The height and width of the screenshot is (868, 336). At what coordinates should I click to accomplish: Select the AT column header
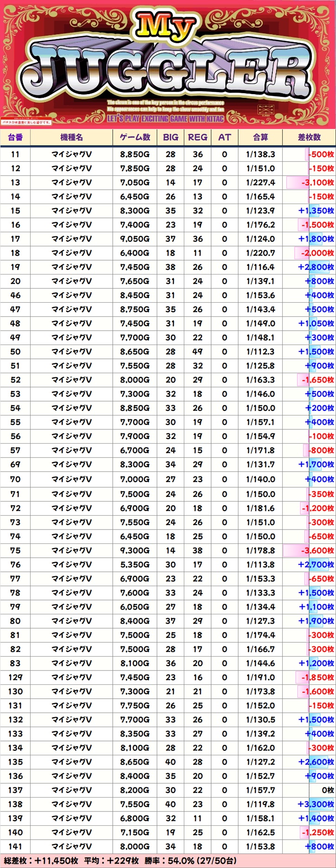(x=224, y=137)
